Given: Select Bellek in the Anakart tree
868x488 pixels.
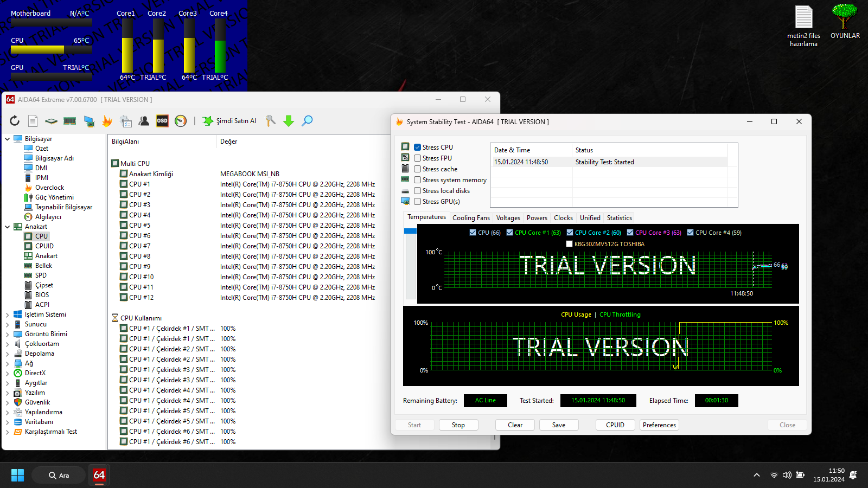Looking at the screenshot, I should pos(44,266).
